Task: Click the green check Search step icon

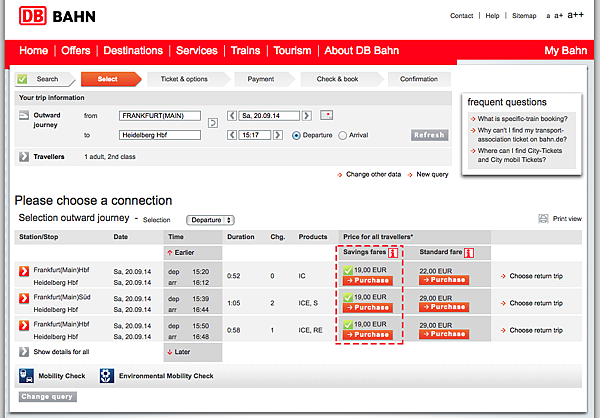Action: [x=22, y=79]
